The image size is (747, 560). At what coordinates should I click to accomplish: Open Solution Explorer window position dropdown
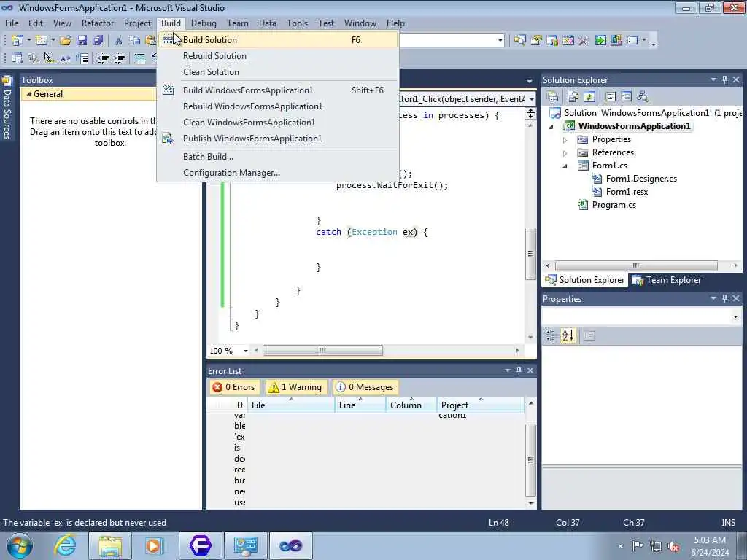coord(713,80)
